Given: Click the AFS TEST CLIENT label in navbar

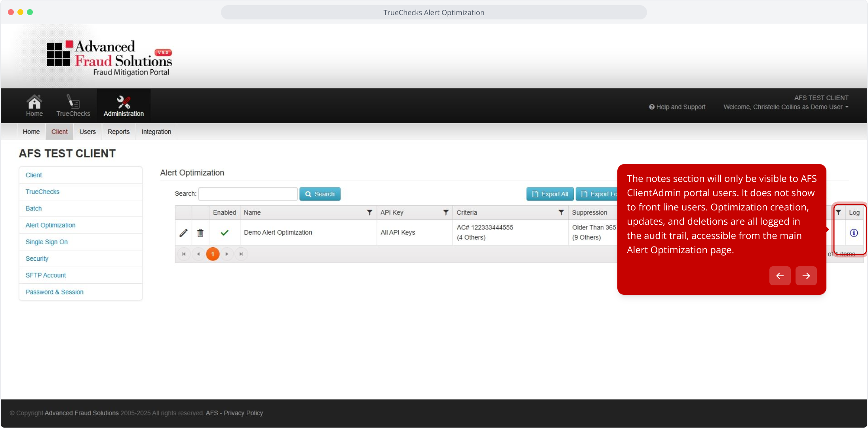Looking at the screenshot, I should coord(821,98).
